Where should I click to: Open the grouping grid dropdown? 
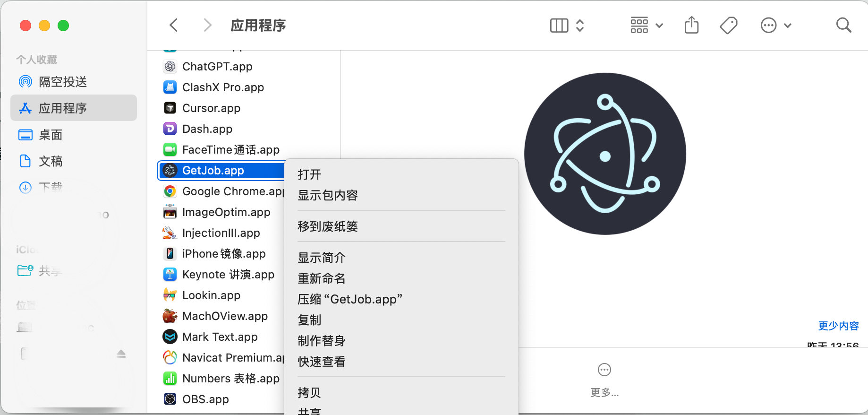647,26
